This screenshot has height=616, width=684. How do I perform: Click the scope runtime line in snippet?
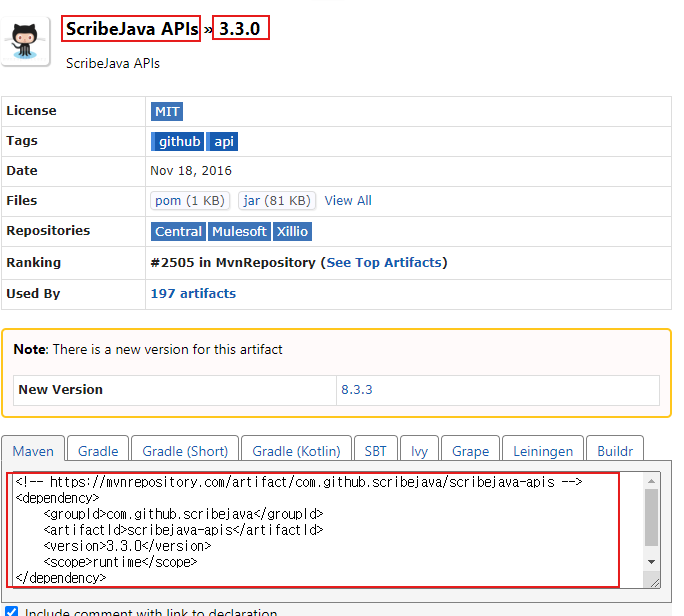pos(120,562)
